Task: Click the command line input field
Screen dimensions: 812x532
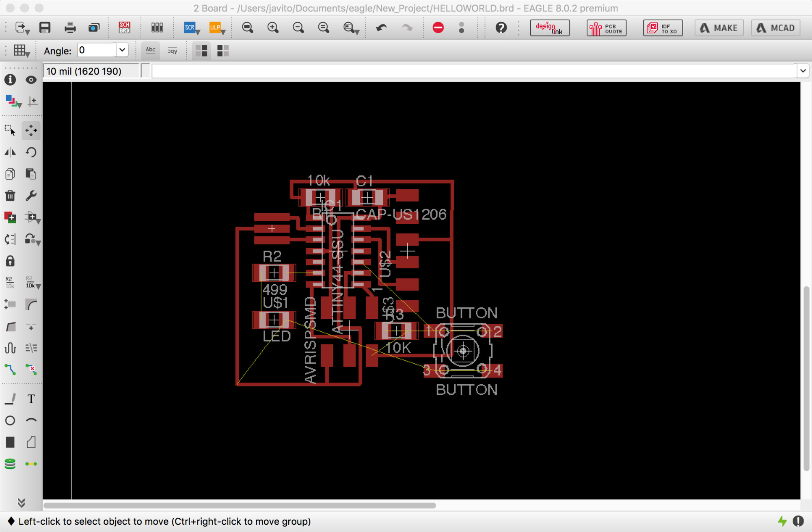Action: (474, 71)
